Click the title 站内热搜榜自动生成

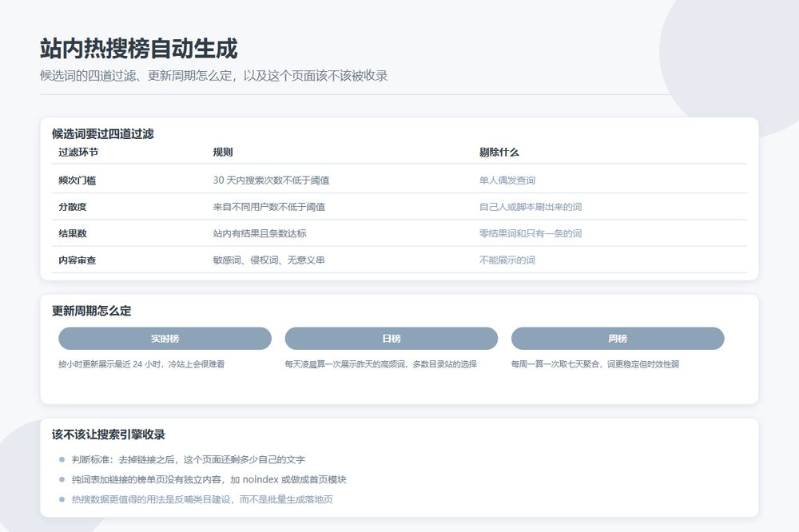pos(138,49)
